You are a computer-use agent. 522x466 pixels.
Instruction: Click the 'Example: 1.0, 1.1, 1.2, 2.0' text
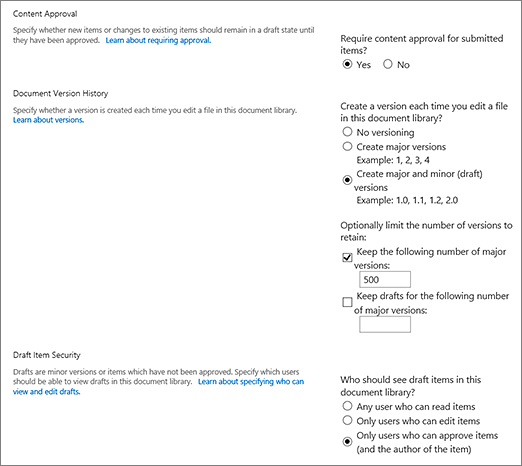(407, 200)
